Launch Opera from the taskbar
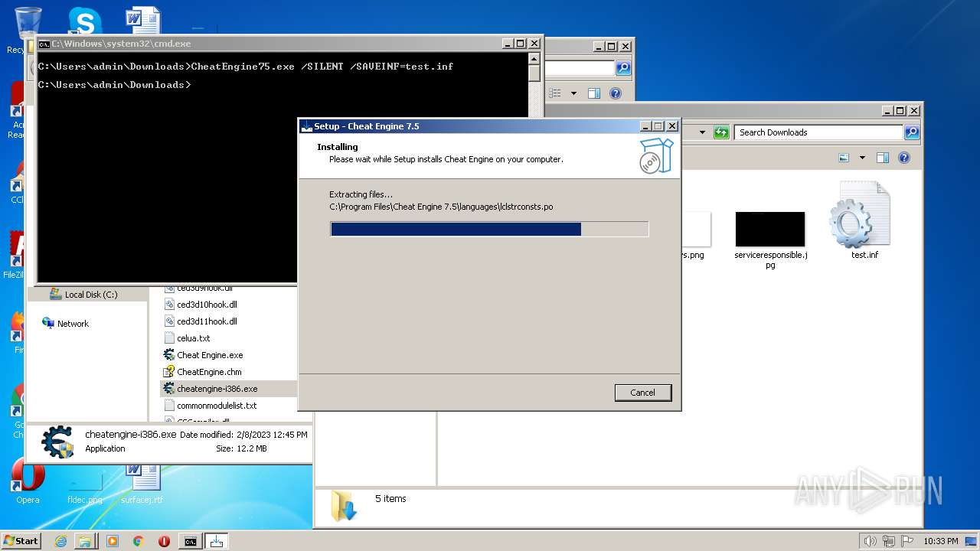The width and height of the screenshot is (980, 551). [164, 541]
